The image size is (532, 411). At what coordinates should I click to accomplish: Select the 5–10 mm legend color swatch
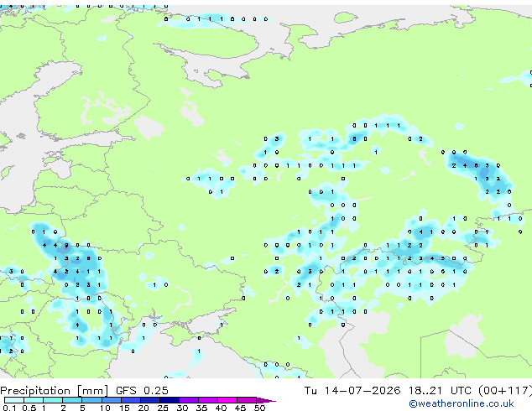pyautogui.click(x=91, y=400)
